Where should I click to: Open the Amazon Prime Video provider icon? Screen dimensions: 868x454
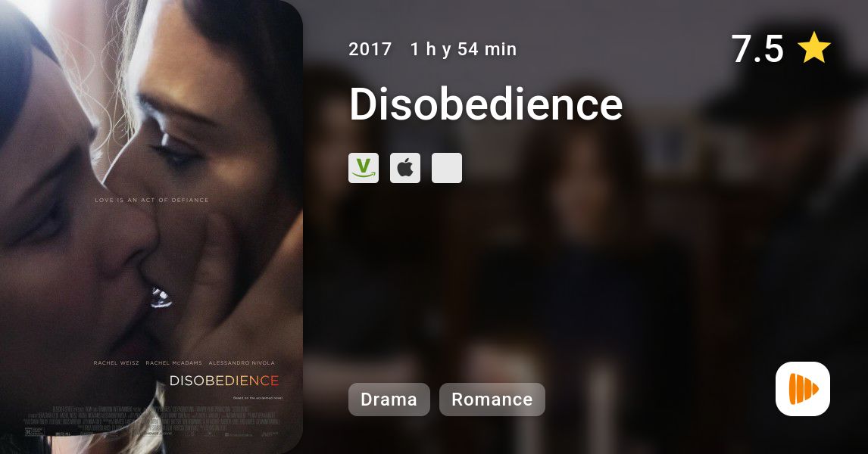363,167
